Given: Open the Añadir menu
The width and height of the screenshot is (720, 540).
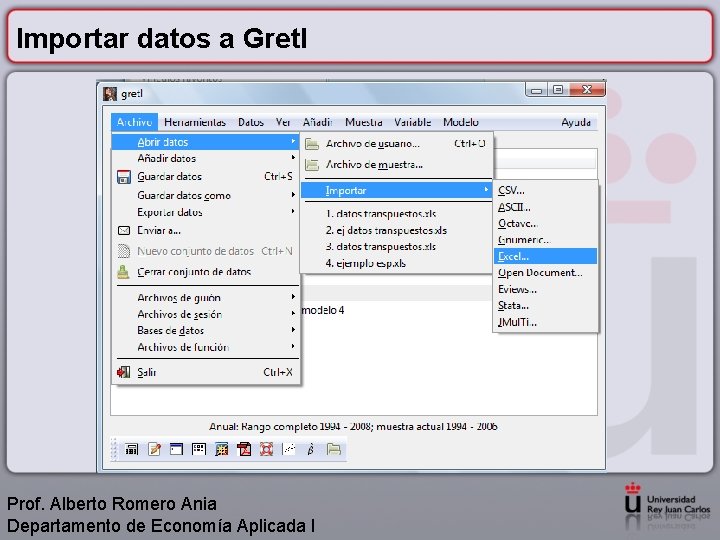Looking at the screenshot, I should [x=317, y=122].
